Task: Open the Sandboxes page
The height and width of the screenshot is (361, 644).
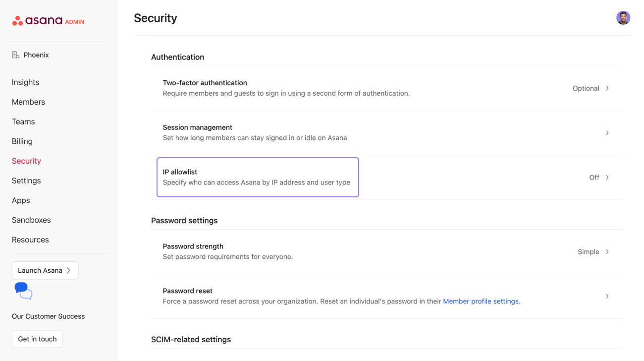Action: (31, 220)
